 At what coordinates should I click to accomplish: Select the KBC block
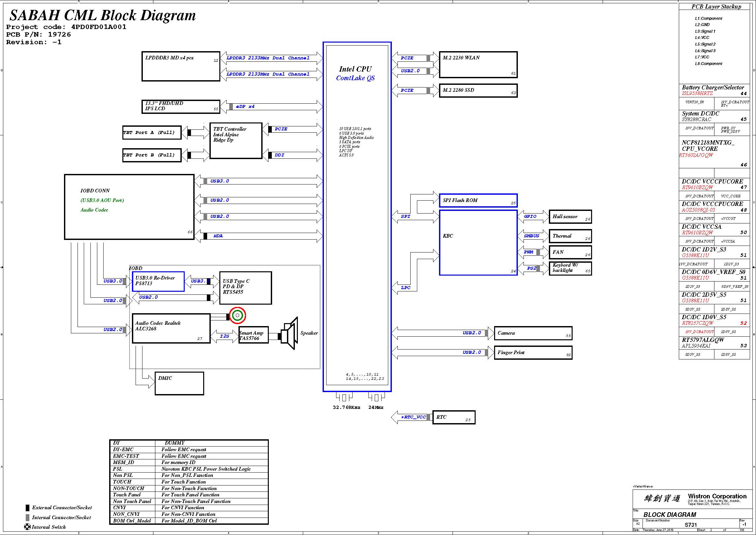(x=478, y=243)
